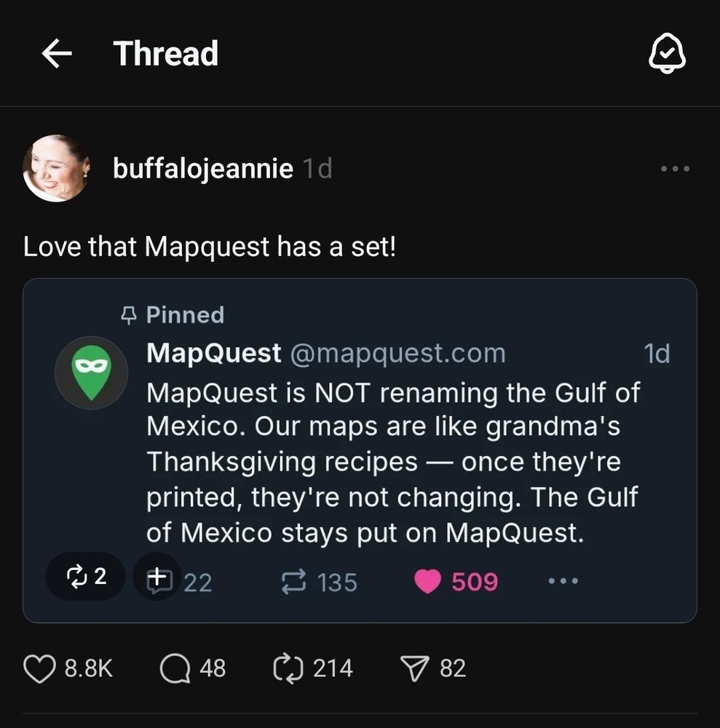720x728 pixels.
Task: Click the @mapquest.com handle
Action: (x=397, y=353)
